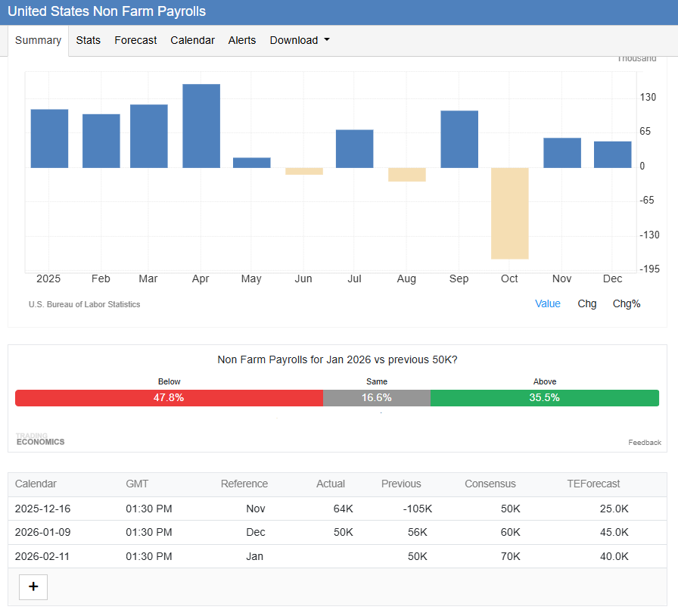Select the Value chart view
The width and height of the screenshot is (678, 616).
point(547,303)
